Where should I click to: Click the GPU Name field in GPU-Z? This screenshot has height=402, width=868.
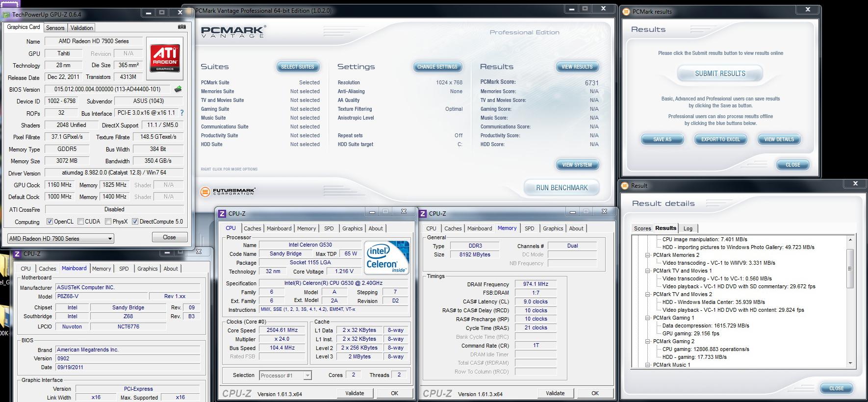pyautogui.click(x=94, y=41)
